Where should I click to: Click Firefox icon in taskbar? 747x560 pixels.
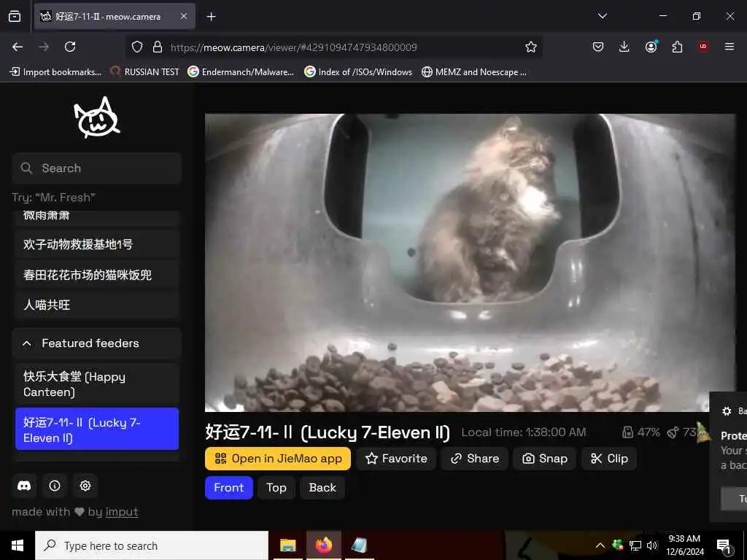(x=323, y=545)
